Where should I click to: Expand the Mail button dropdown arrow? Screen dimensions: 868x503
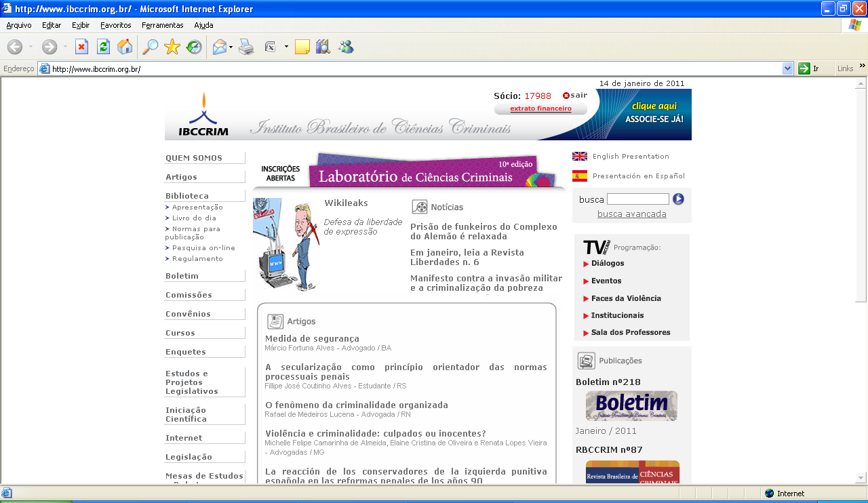pos(231,47)
